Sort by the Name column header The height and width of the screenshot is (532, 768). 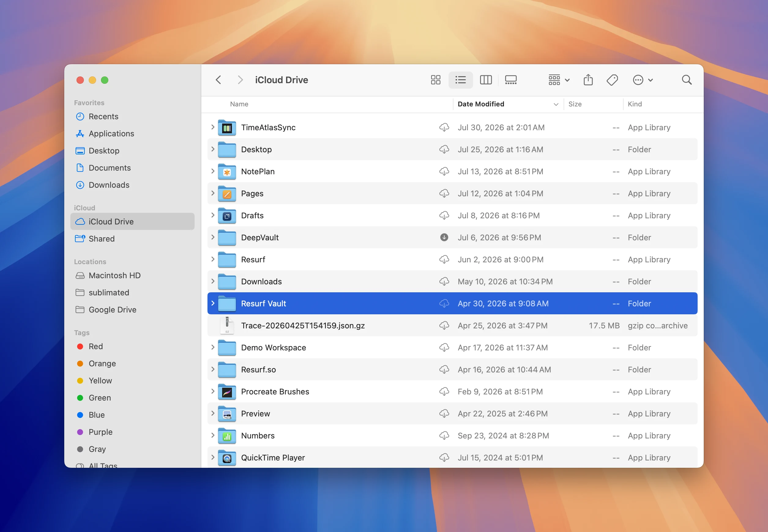point(239,104)
